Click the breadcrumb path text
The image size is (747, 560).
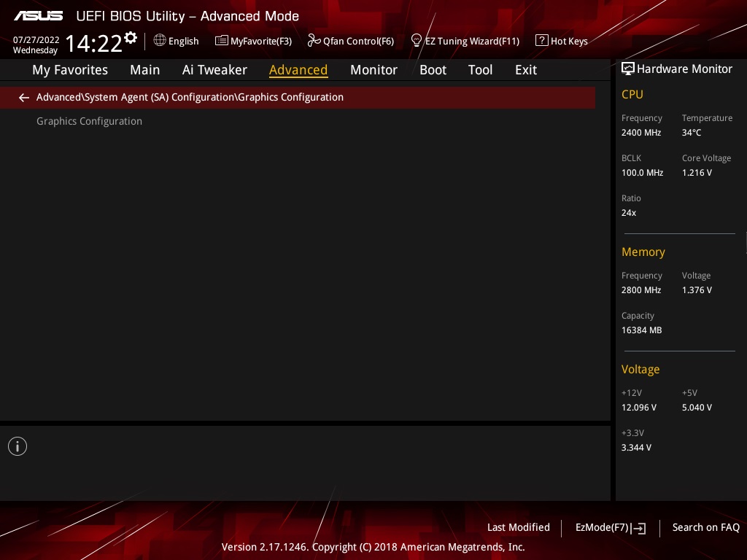click(x=190, y=97)
